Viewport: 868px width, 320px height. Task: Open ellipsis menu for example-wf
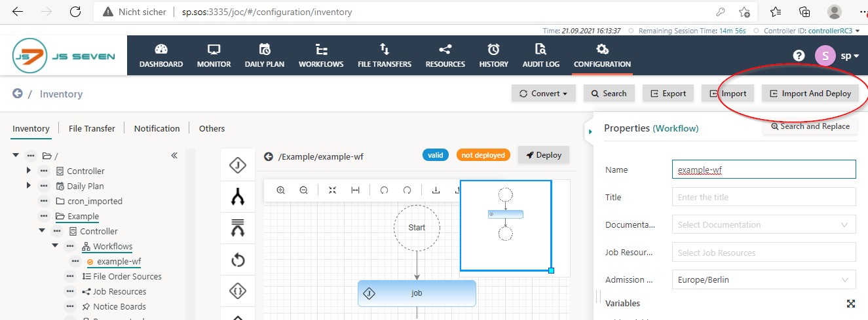[x=76, y=262]
